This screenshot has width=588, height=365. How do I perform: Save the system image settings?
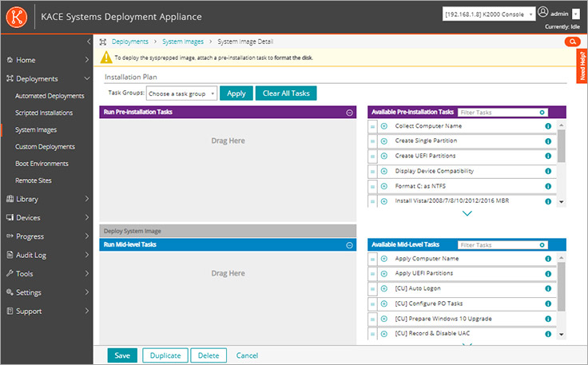tap(122, 355)
